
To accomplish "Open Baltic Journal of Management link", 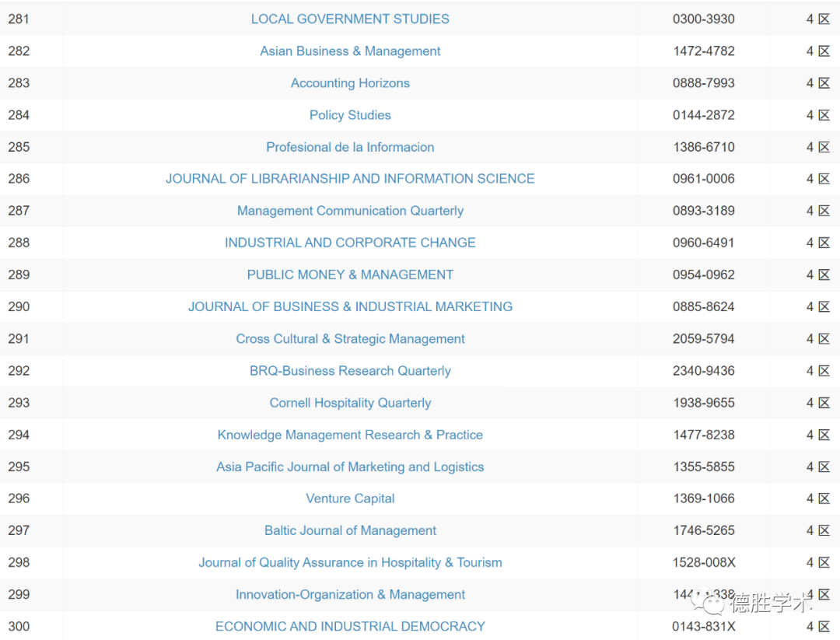I will coord(350,531).
